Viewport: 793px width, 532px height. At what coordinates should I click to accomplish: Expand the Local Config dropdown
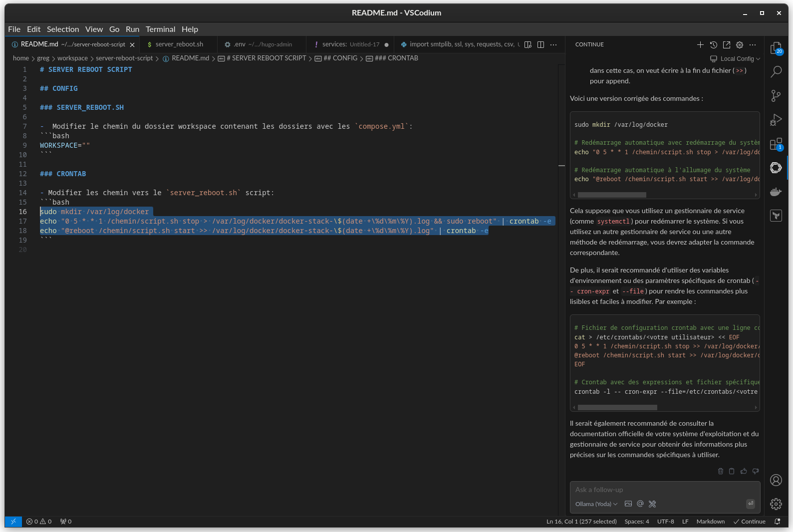(x=736, y=59)
